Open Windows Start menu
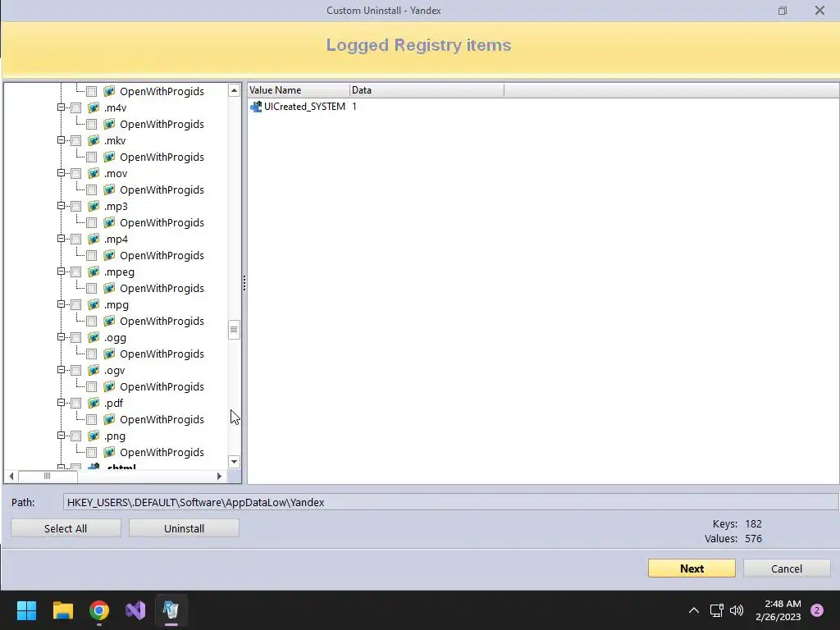The image size is (840, 630). pos(26,610)
